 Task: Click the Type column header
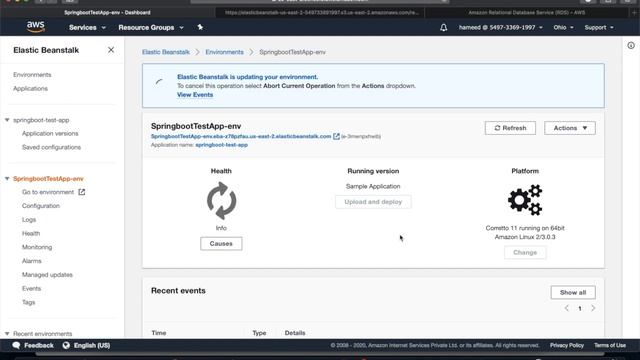click(x=259, y=333)
